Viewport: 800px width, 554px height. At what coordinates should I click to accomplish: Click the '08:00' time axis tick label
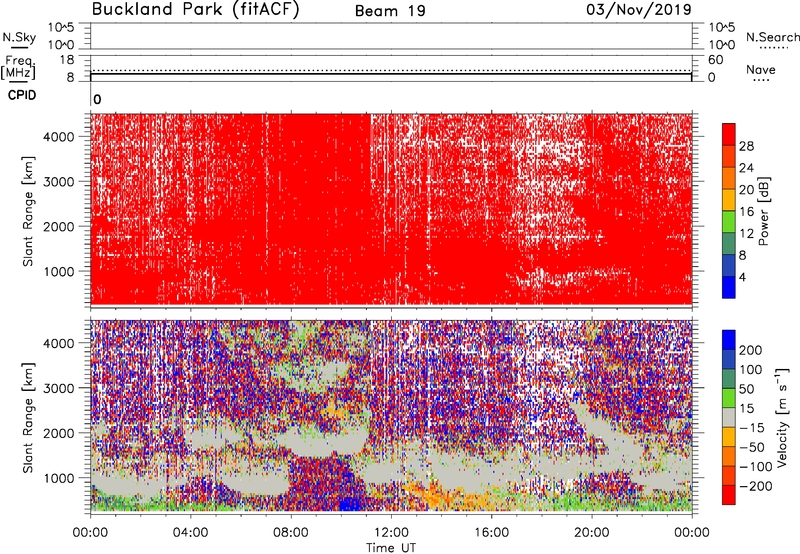click(x=291, y=533)
